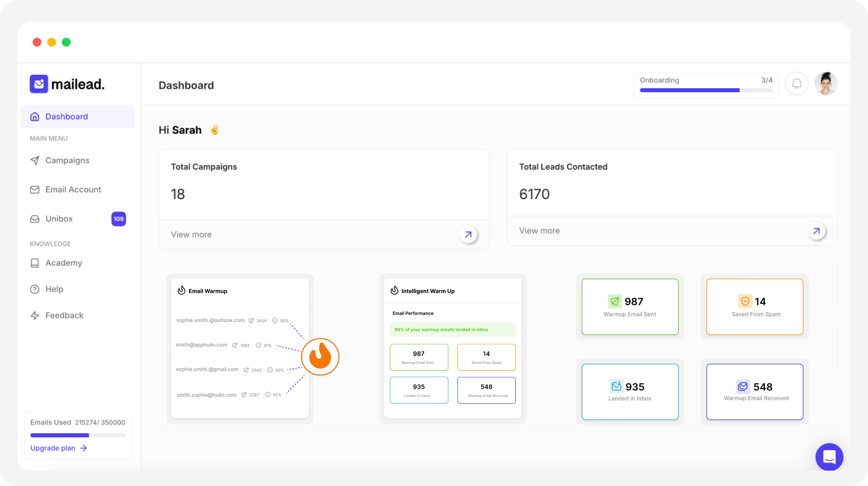
Task: Open Sarah's profile avatar
Action: point(826,84)
